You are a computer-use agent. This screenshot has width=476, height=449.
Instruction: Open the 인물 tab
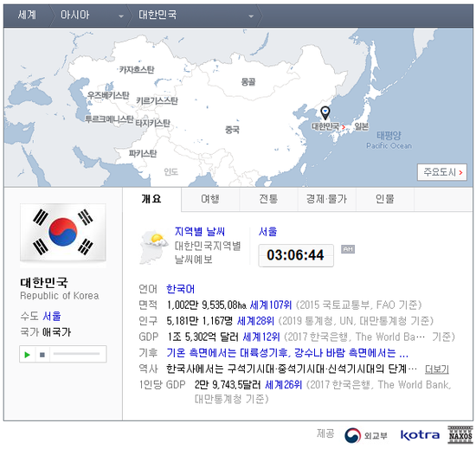click(x=385, y=199)
